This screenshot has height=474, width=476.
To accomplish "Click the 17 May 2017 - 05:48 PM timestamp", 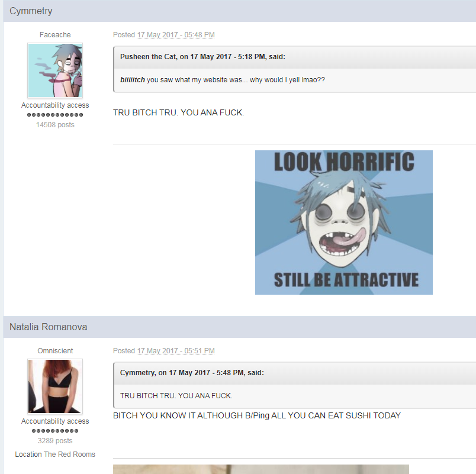I will [x=176, y=35].
